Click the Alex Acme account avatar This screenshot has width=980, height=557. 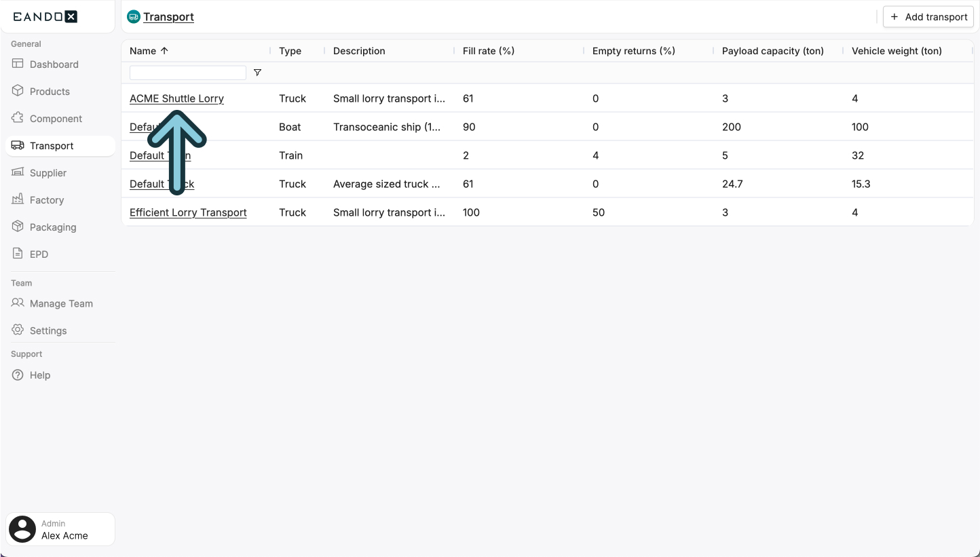click(x=22, y=529)
